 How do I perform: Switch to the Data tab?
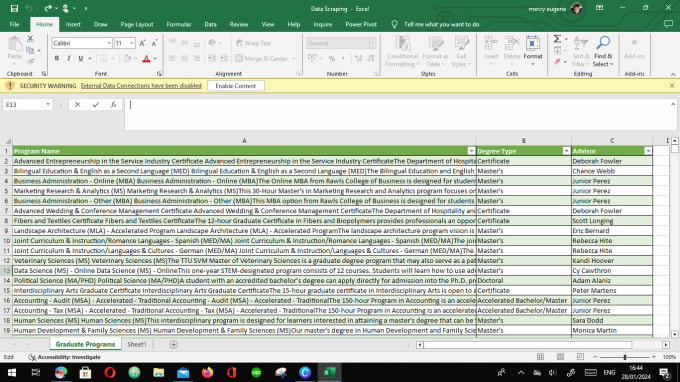[210, 24]
